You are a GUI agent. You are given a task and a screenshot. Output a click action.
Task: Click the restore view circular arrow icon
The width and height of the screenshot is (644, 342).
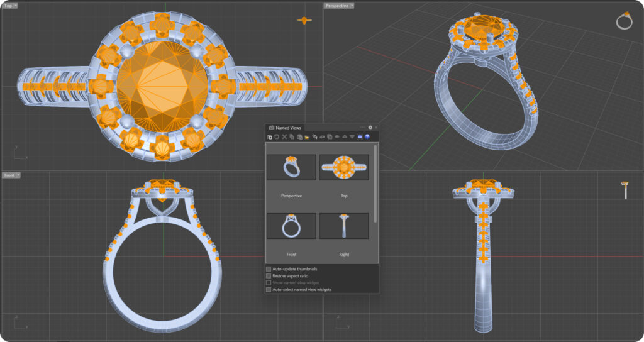[277, 136]
